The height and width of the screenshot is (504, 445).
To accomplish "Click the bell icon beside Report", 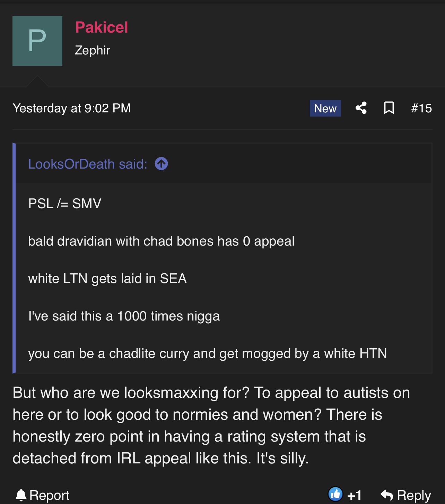I will click(21, 495).
